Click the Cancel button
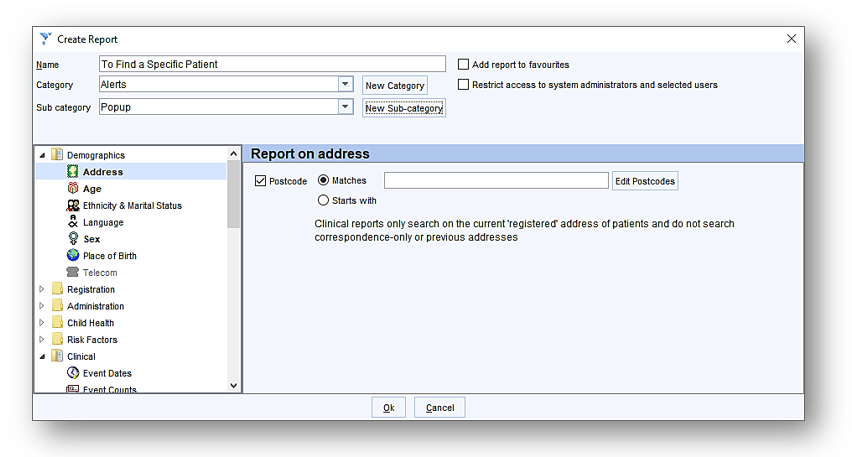 pyautogui.click(x=440, y=408)
